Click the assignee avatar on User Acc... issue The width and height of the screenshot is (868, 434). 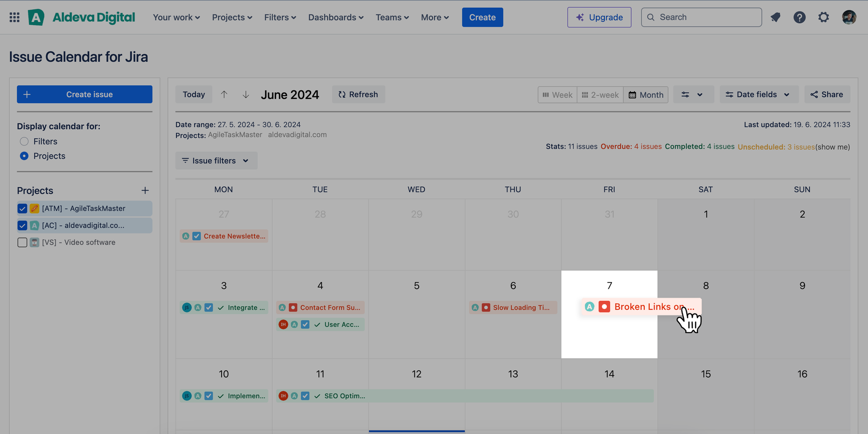point(283,325)
